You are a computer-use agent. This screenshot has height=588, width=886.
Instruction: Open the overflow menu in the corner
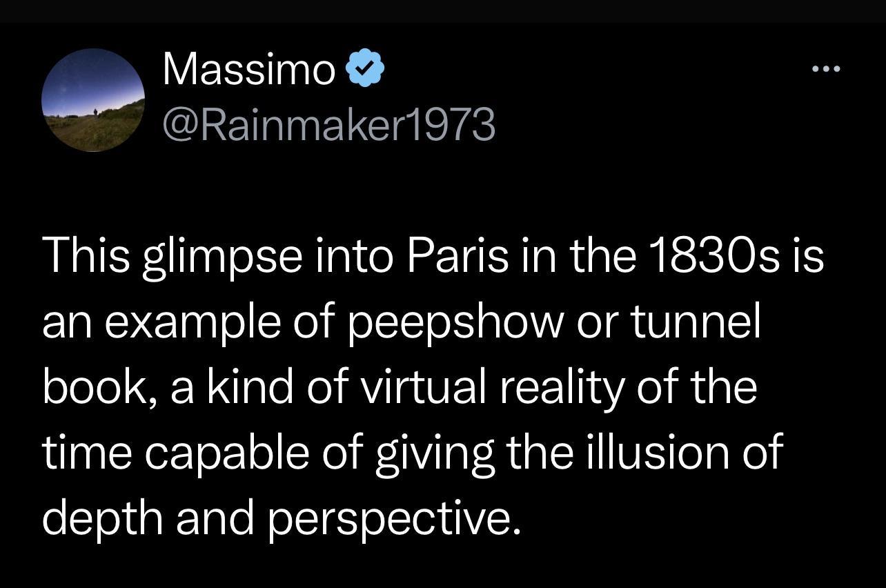(x=826, y=68)
